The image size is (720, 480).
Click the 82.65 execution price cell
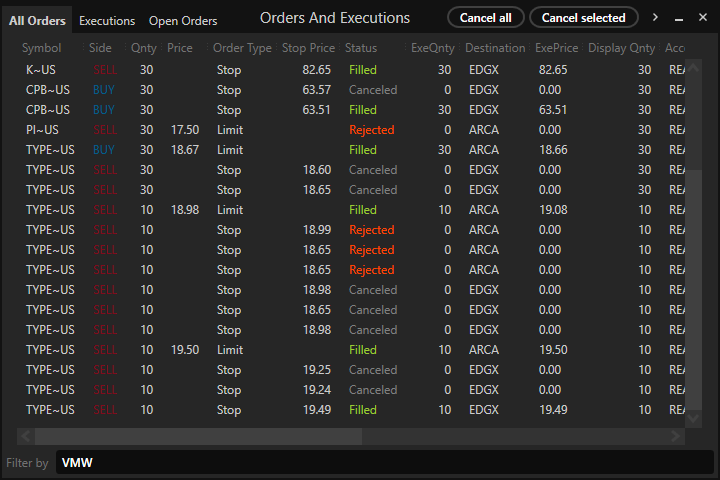pyautogui.click(x=553, y=70)
